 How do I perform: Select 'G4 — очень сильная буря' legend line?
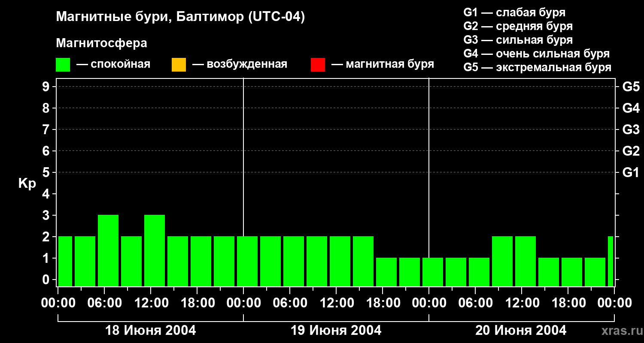coord(537,54)
